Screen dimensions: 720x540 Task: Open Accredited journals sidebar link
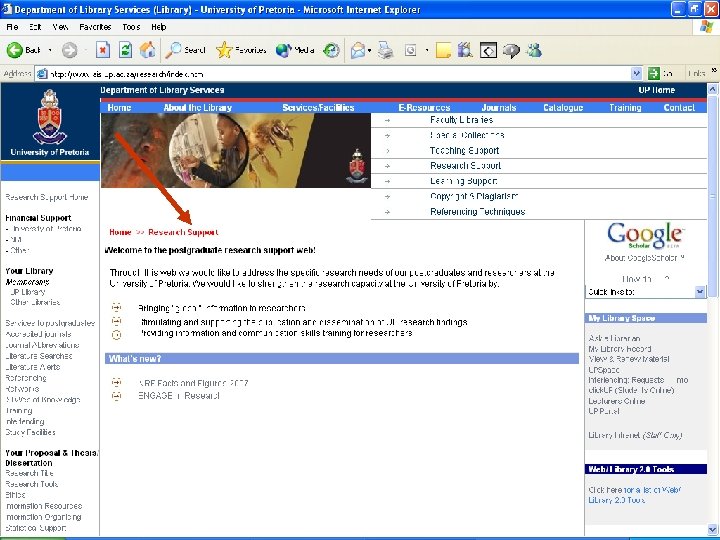tap(38, 334)
